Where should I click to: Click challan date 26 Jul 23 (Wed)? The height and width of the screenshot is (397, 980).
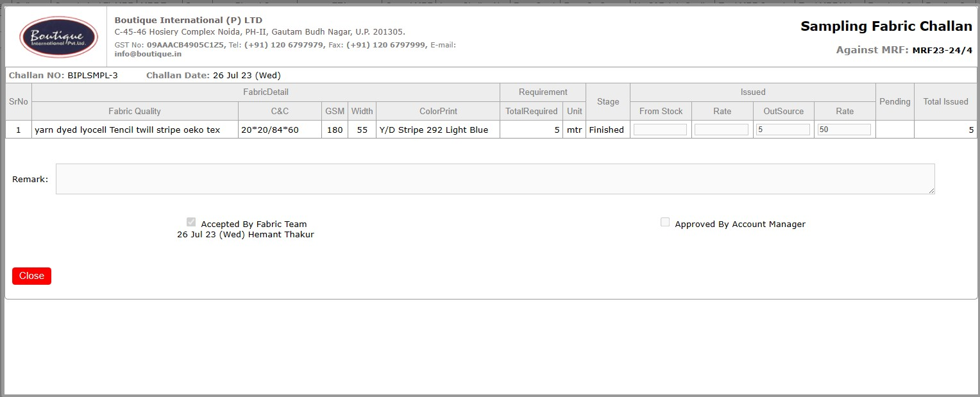(x=247, y=75)
